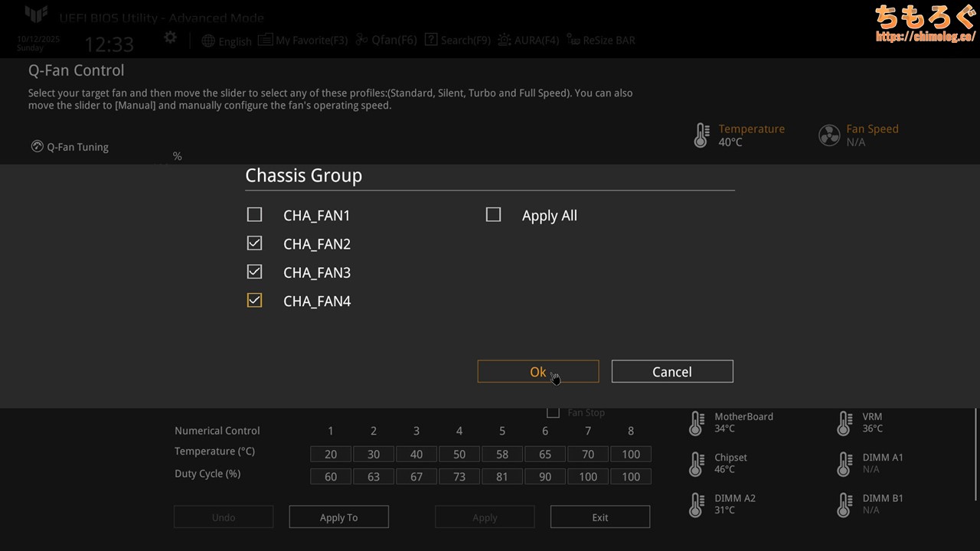This screenshot has width=980, height=551.
Task: Click the fan speed icon
Action: tap(829, 135)
